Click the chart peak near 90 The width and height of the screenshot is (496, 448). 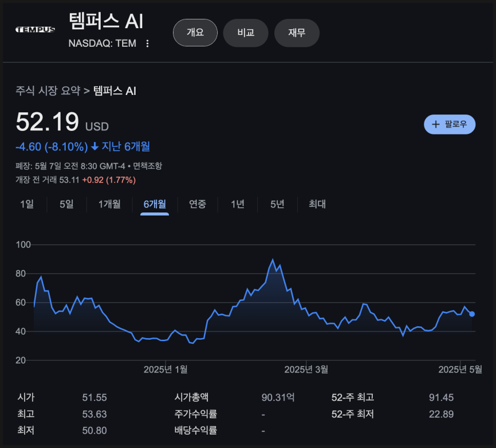tap(273, 260)
